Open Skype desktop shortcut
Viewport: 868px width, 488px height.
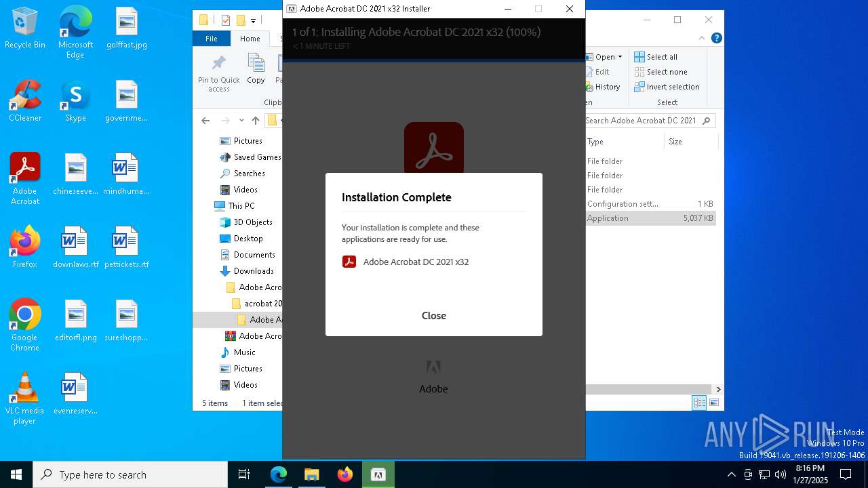75,101
